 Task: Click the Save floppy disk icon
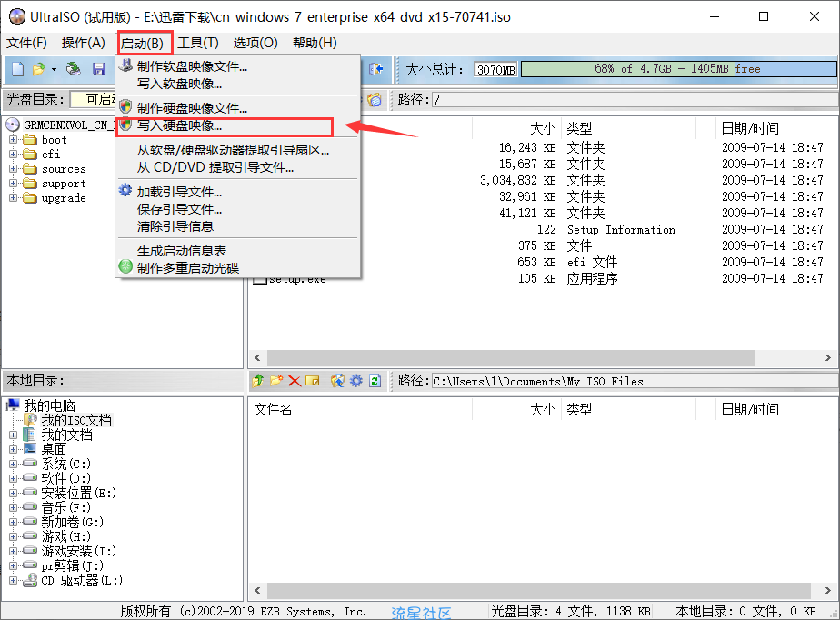[x=99, y=68]
